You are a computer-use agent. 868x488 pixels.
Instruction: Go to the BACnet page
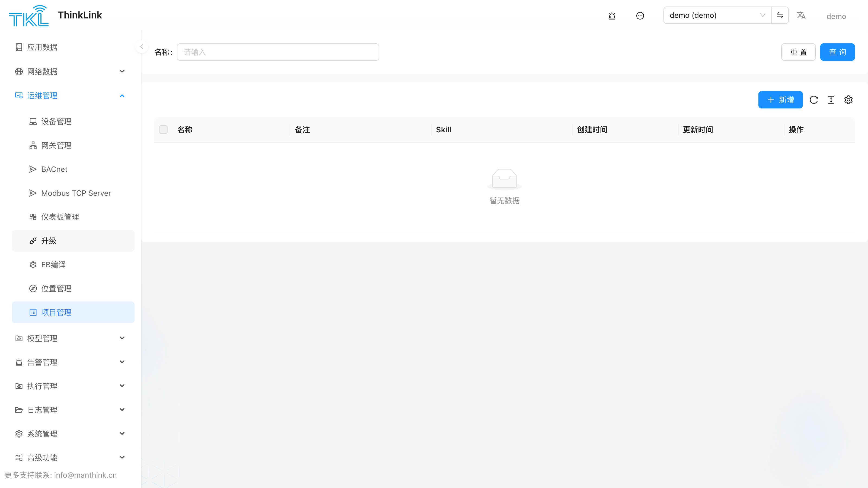coord(73,169)
